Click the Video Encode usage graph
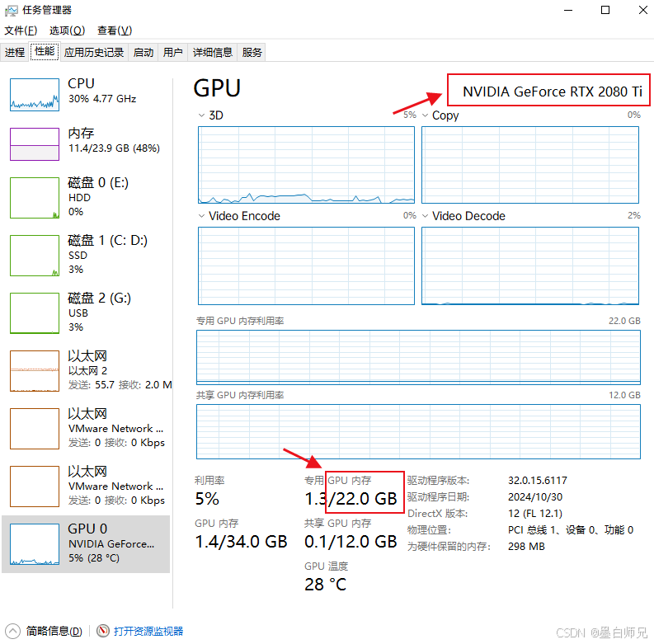The width and height of the screenshot is (654, 644). (x=306, y=266)
